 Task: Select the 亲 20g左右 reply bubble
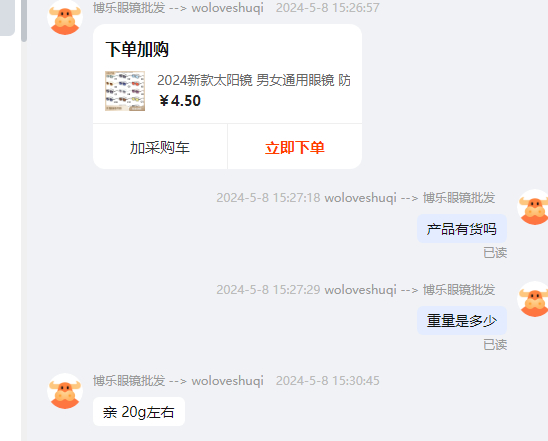pos(139,412)
